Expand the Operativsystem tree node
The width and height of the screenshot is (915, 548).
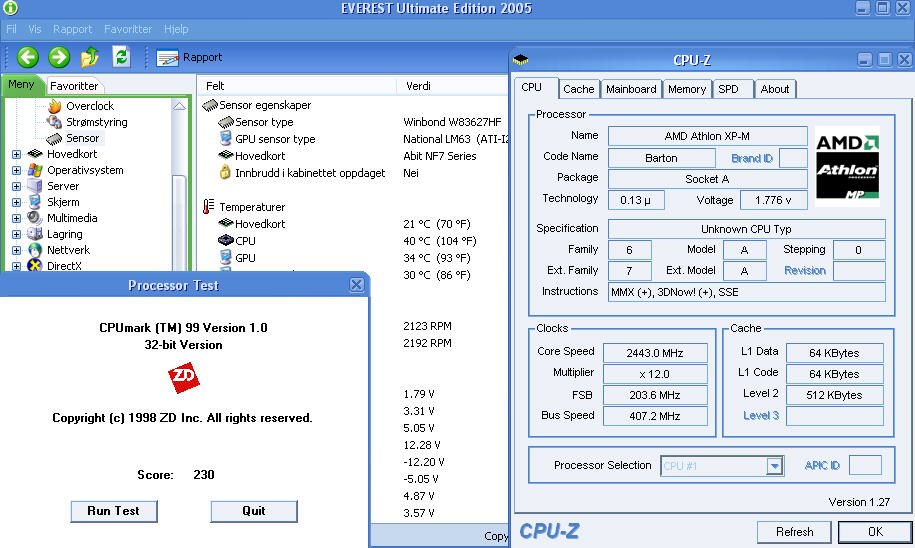pyautogui.click(x=16, y=170)
